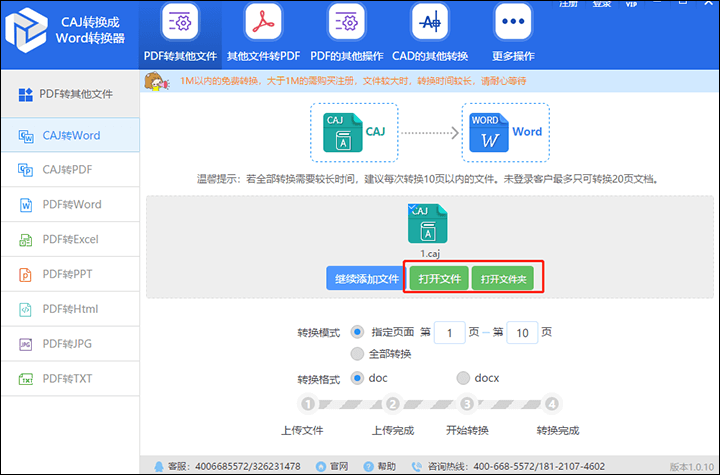Screen dimensions: 720x475
Task: Open the 更多操作 three-dots icon
Action: 513,22
